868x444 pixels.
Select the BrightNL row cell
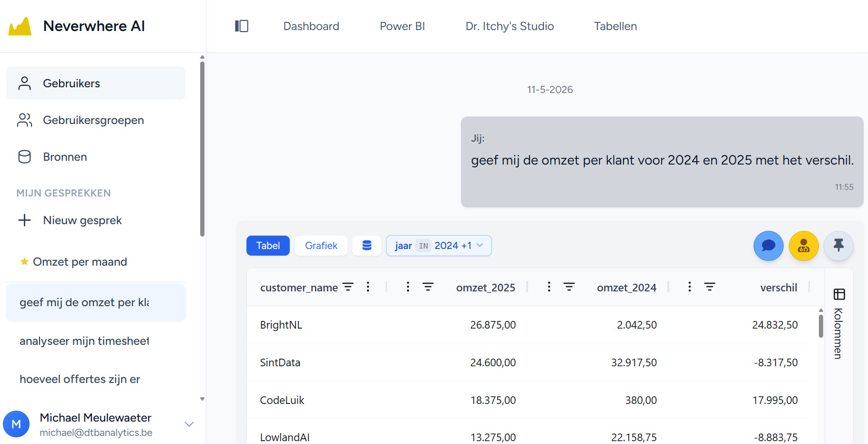pos(281,325)
